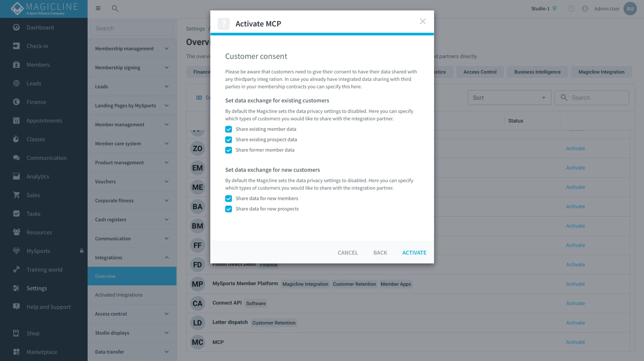Uncheck Share data for new members
The image size is (644, 361).
(229, 199)
